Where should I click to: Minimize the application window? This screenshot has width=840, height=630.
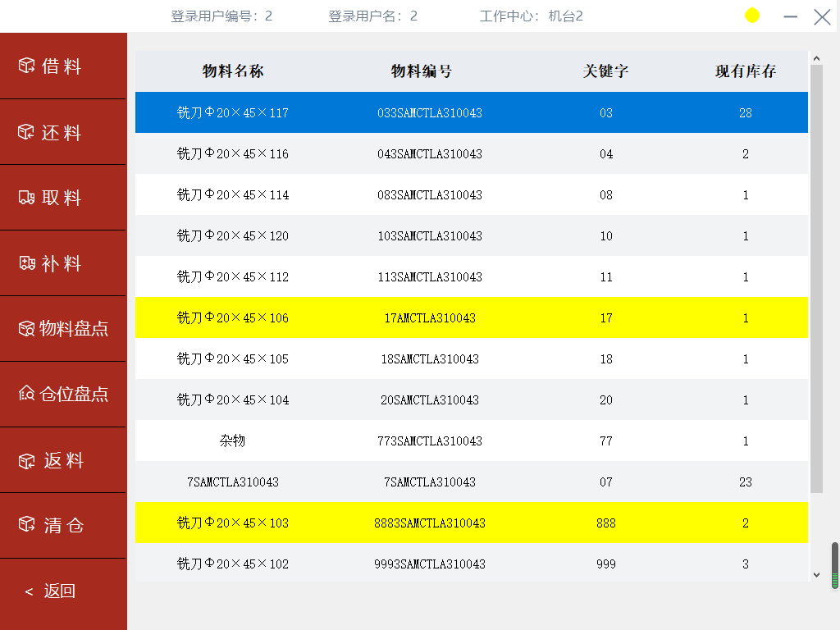(791, 16)
